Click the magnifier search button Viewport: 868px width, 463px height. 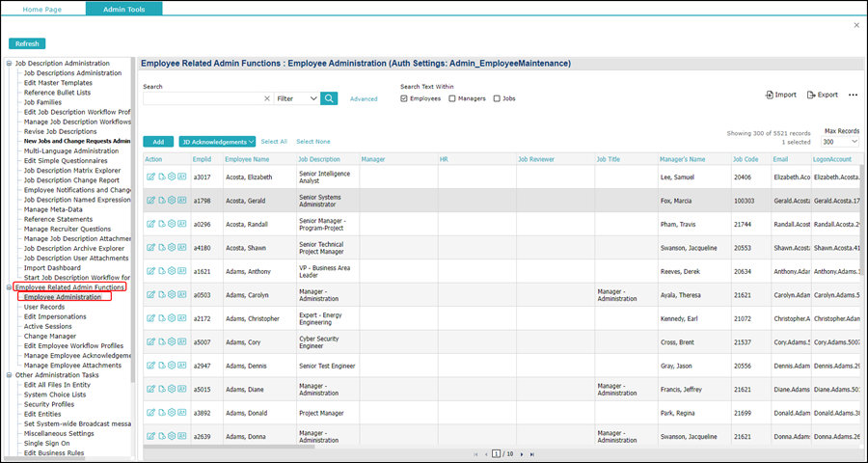329,98
